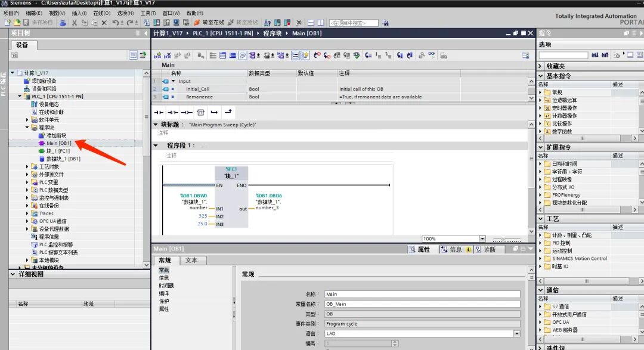Open the 位逻辑运算 instruction folder
644x350 pixels.
(x=564, y=100)
